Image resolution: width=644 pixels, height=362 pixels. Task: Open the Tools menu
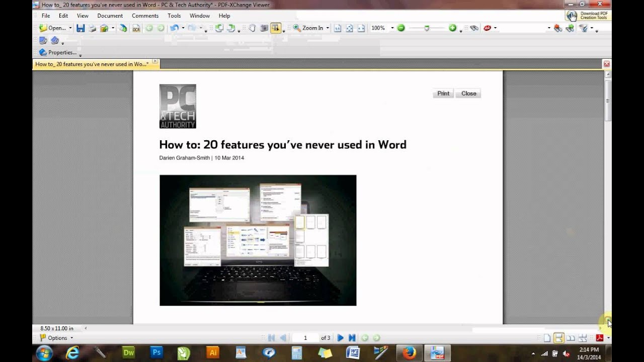point(174,16)
